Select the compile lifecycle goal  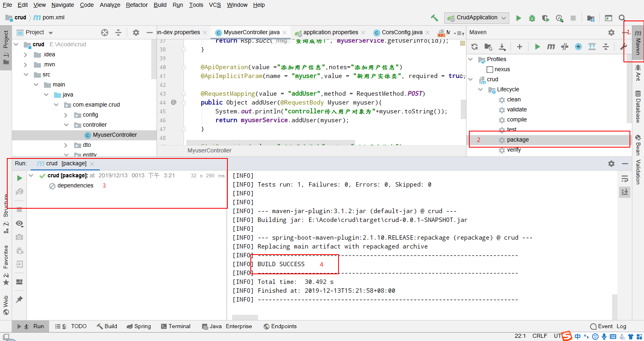pyautogui.click(x=517, y=119)
